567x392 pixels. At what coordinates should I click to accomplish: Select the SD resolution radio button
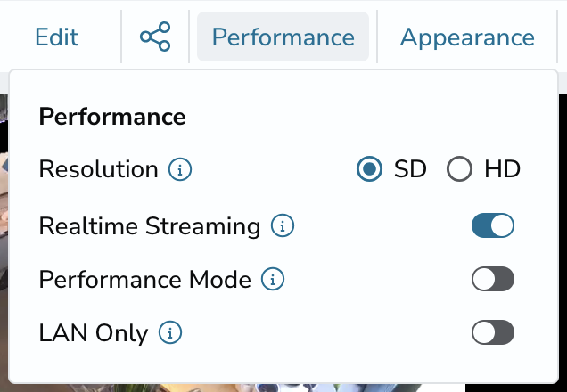tap(369, 168)
